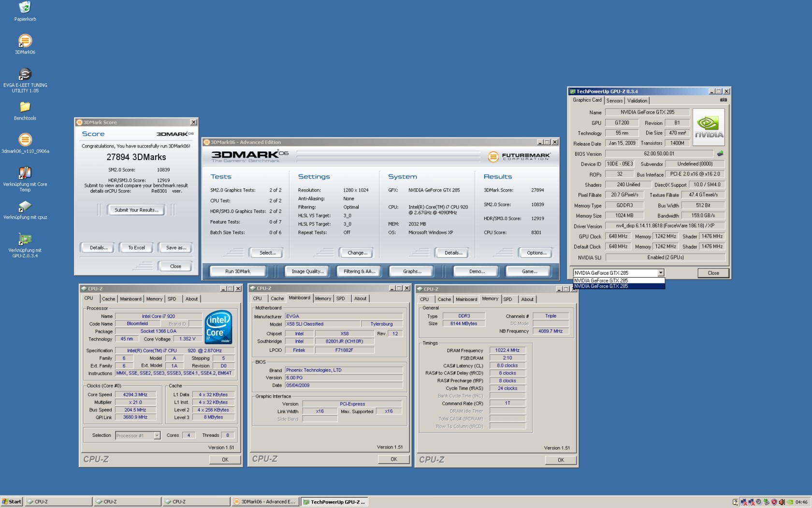Click the Futuremark Corporation logo

click(519, 157)
